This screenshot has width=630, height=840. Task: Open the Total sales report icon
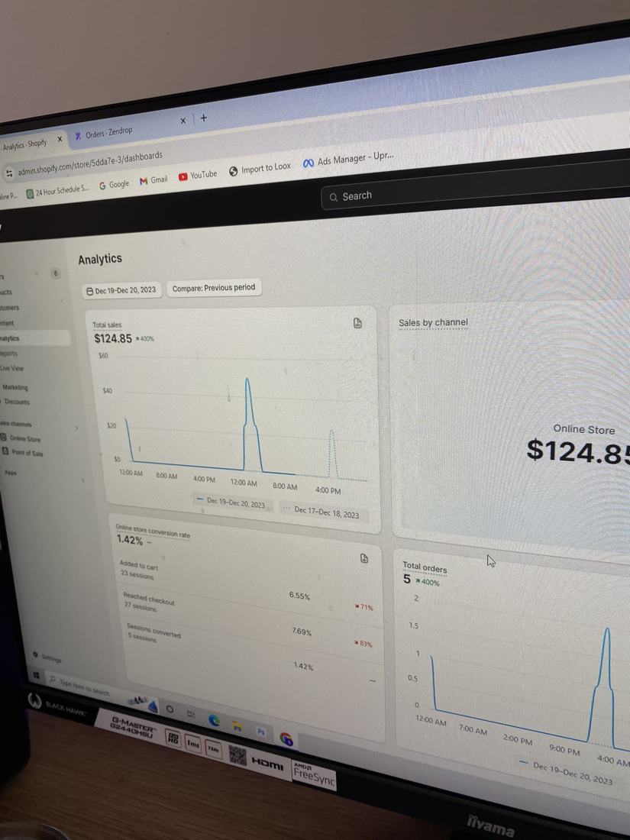click(357, 322)
